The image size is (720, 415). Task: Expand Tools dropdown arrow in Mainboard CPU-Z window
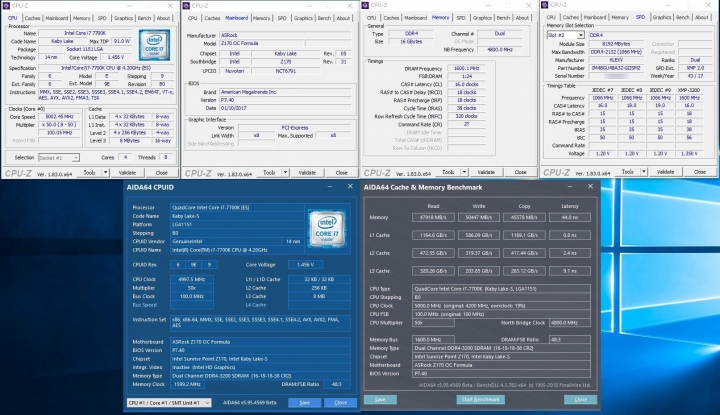pos(285,173)
